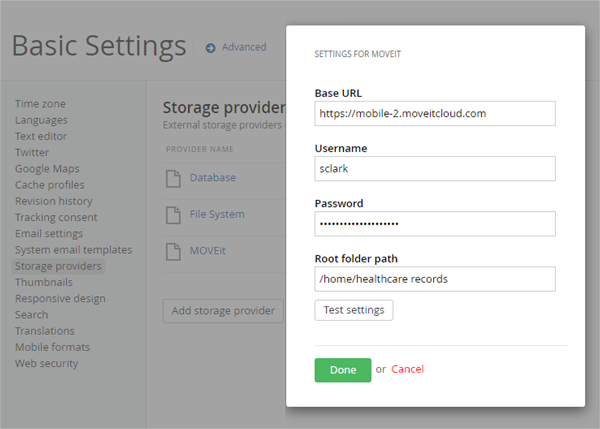Click the Add storage provider button
600x429 pixels.
pyautogui.click(x=223, y=310)
